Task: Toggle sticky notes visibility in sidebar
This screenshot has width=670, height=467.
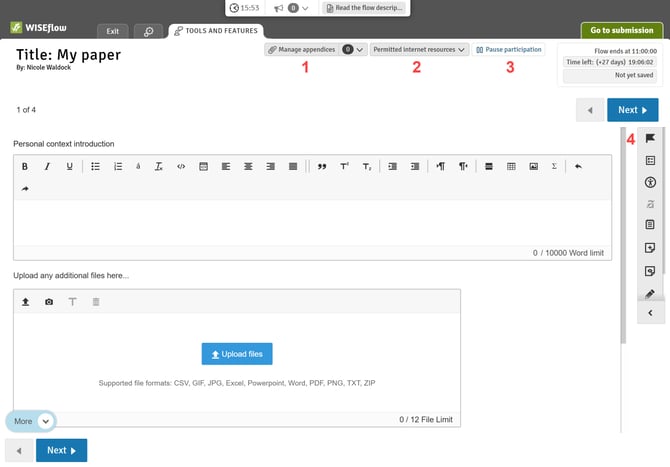Action: pyautogui.click(x=650, y=271)
